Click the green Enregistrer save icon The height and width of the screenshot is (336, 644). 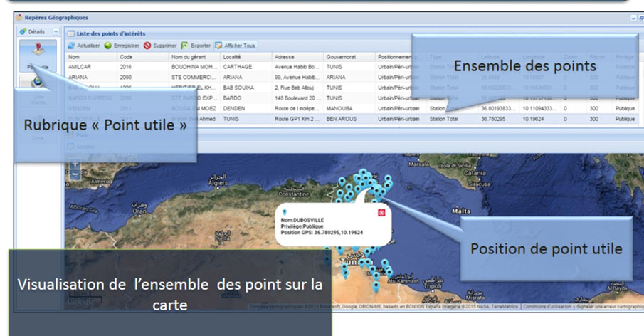[108, 45]
